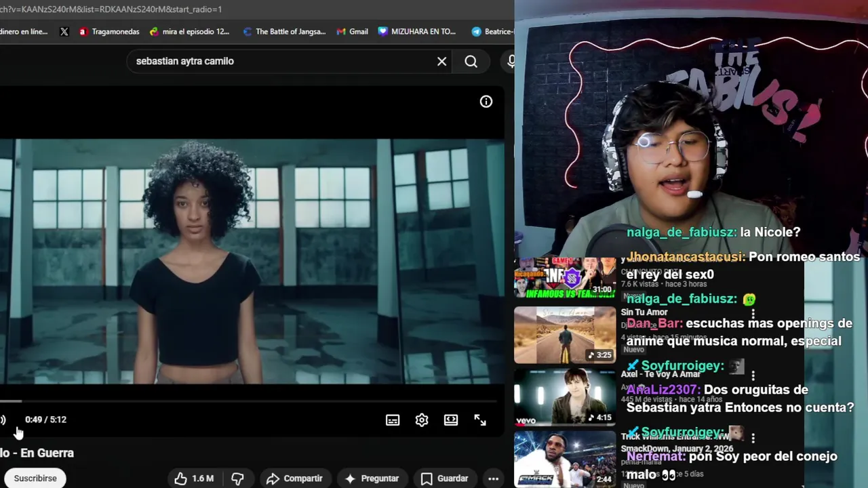This screenshot has height=488, width=868.
Task: Open the INFAMOUS video thumbnail, 31:00
Action: pyautogui.click(x=565, y=278)
